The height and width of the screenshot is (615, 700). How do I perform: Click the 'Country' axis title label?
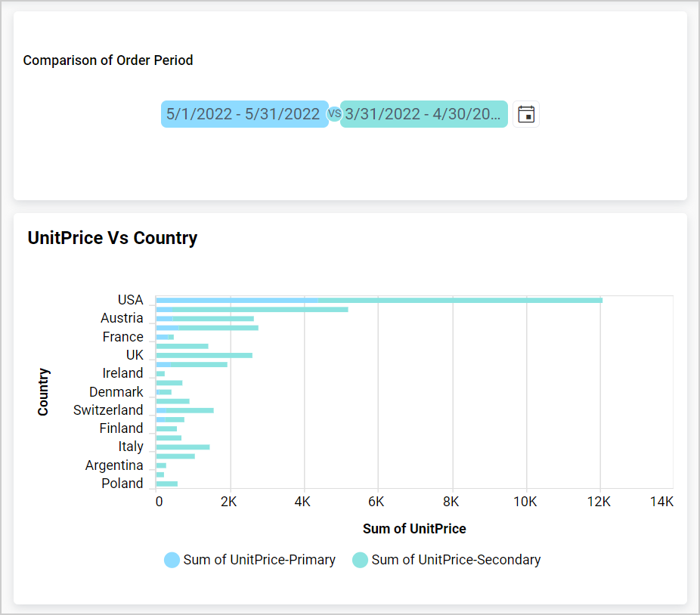tap(45, 391)
